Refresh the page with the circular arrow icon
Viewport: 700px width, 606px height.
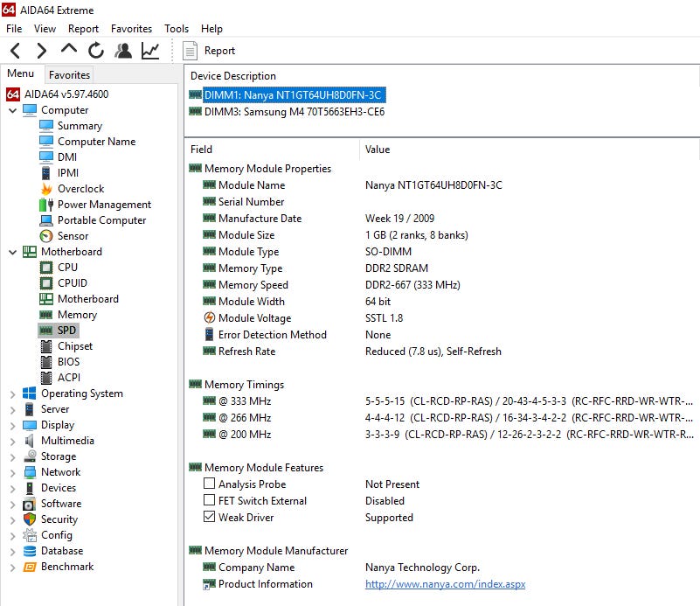pos(96,51)
